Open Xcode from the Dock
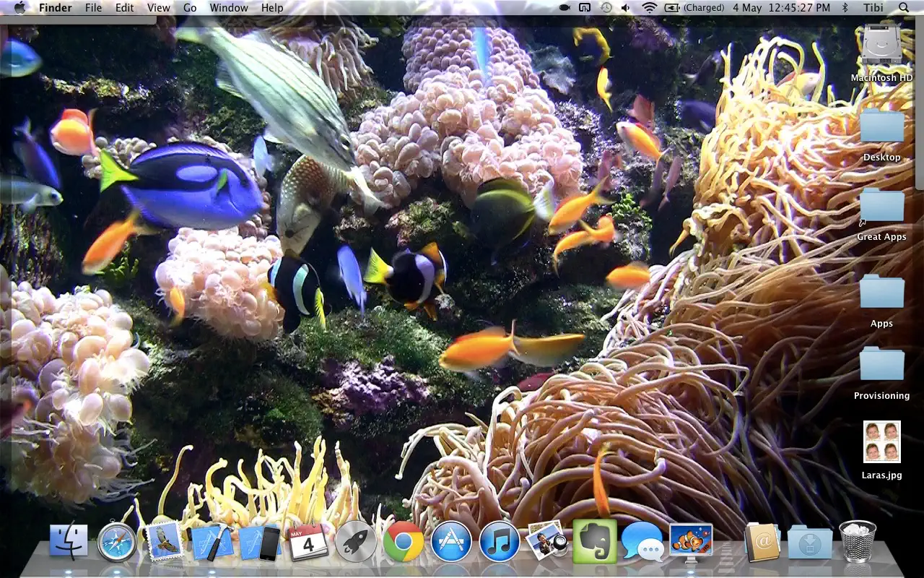Screen dimensions: 924x578 (x=212, y=542)
